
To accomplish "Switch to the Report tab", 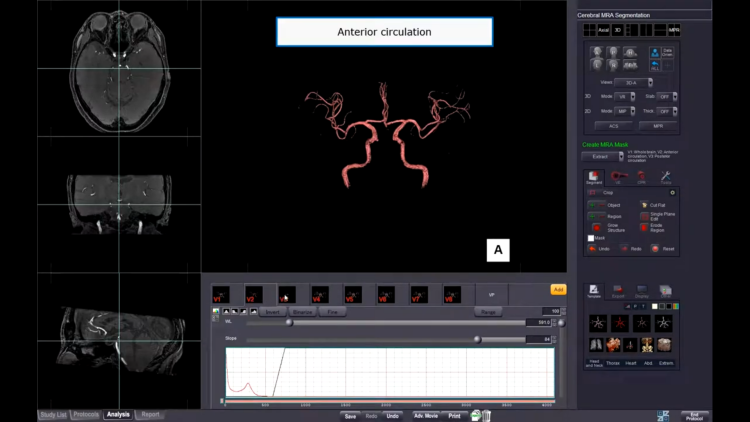I will click(150, 415).
